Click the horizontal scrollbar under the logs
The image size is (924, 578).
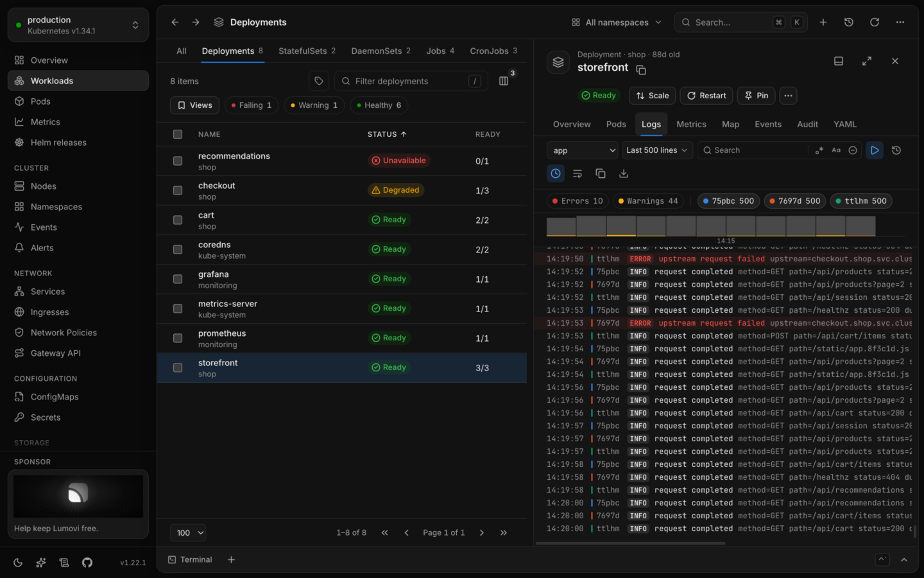click(631, 543)
